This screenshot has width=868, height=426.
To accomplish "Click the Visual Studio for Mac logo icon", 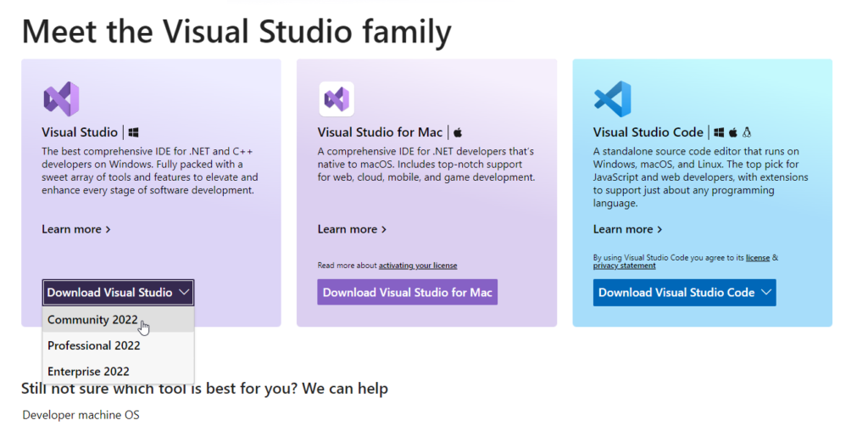I will pos(337,98).
